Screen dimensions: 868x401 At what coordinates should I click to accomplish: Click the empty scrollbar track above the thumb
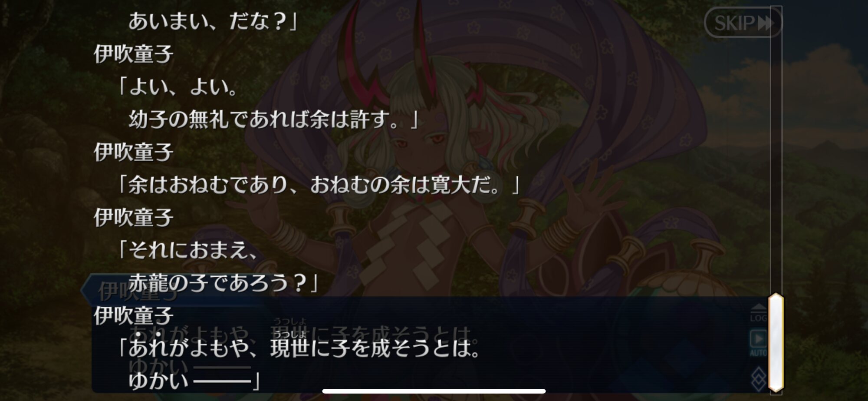776,150
